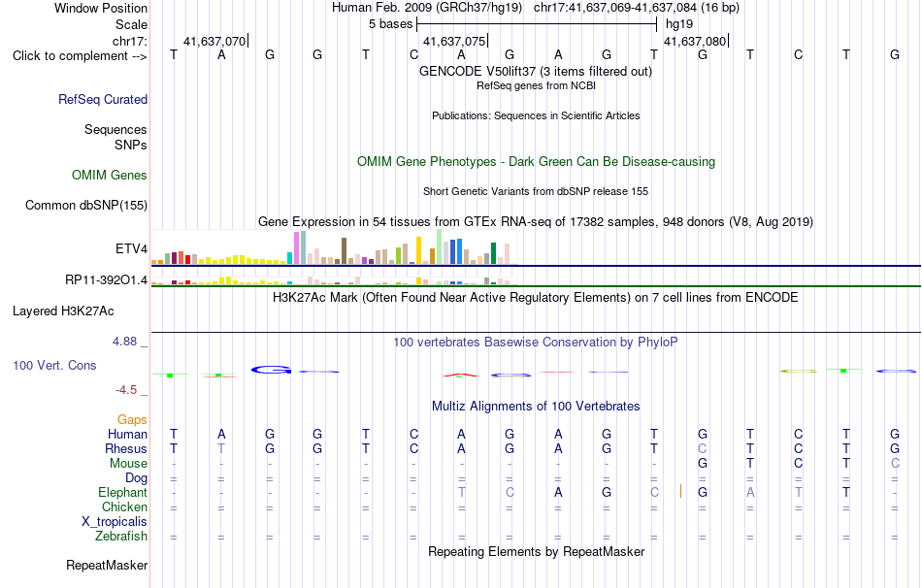Click the 41,637,075 ruler coordinate
Screen dimensions: 922x588
tap(454, 41)
